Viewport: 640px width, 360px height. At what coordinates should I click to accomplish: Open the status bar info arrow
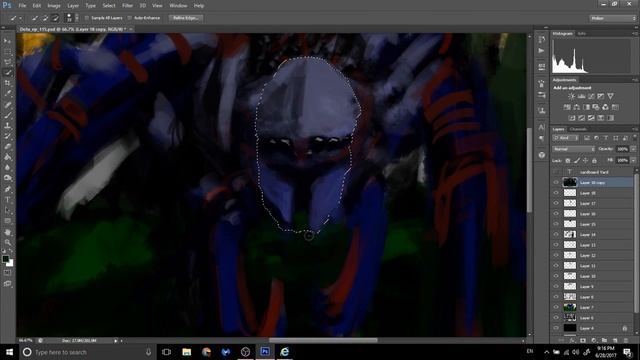coord(116,340)
